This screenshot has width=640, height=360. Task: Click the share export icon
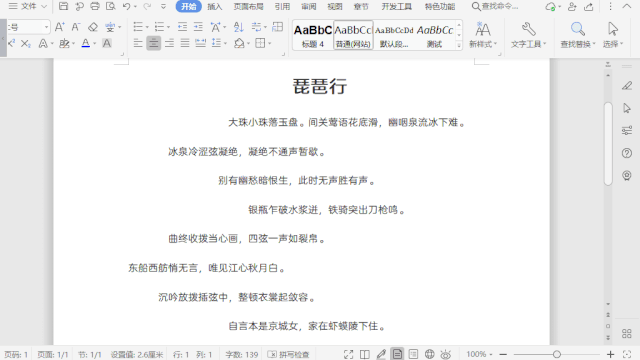tap(589, 7)
